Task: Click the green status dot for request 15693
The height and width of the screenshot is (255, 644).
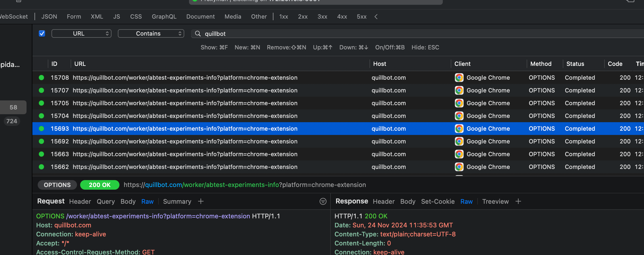Action: tap(41, 129)
